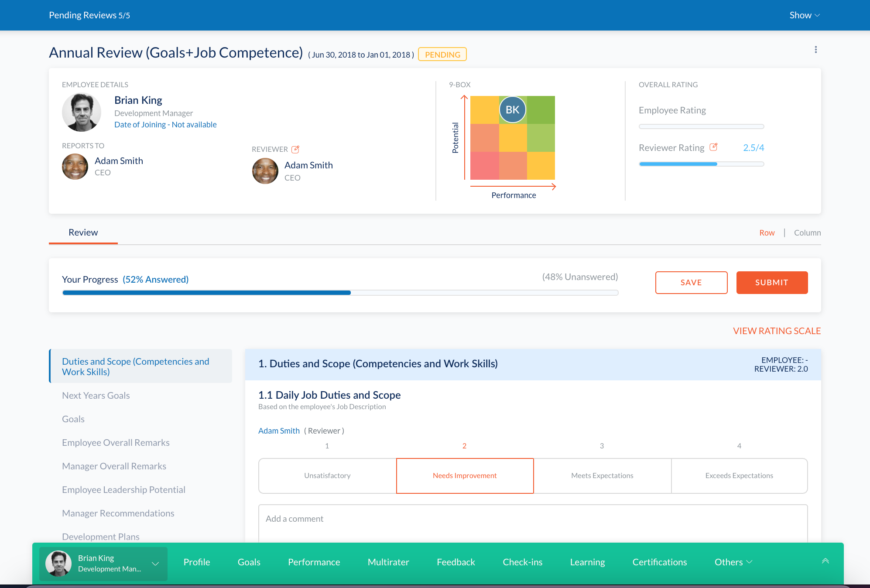The height and width of the screenshot is (588, 870).
Task: Click SUBMIT button to submit review
Action: pos(771,282)
